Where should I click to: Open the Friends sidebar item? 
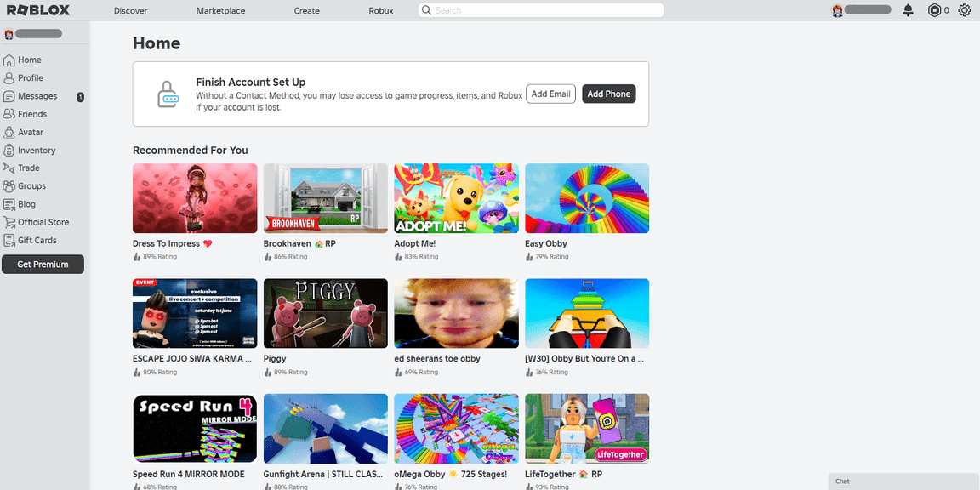coord(31,114)
